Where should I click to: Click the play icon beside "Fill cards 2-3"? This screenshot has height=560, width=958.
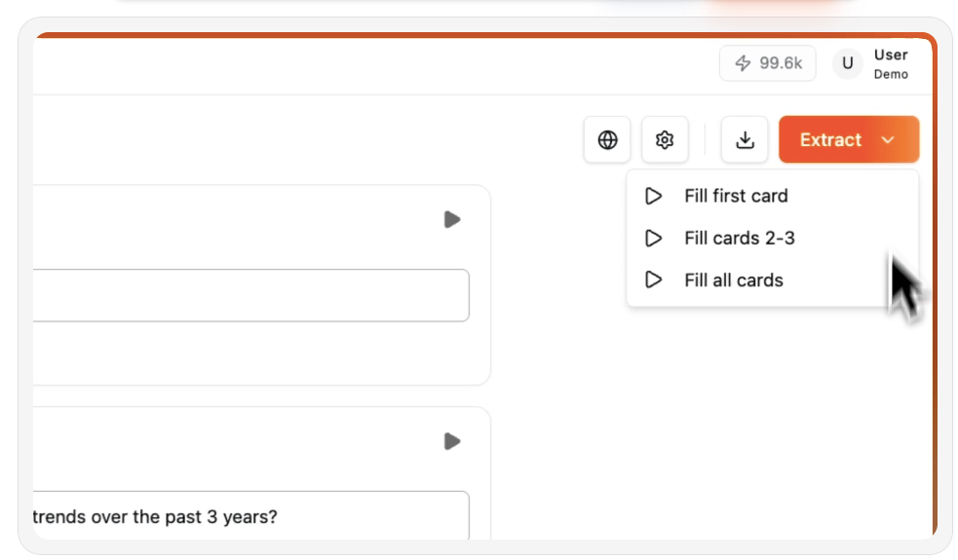coord(654,238)
